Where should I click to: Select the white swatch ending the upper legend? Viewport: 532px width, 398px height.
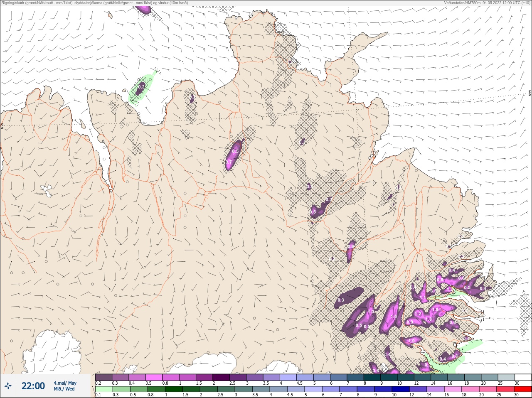pyautogui.click(x=523, y=377)
